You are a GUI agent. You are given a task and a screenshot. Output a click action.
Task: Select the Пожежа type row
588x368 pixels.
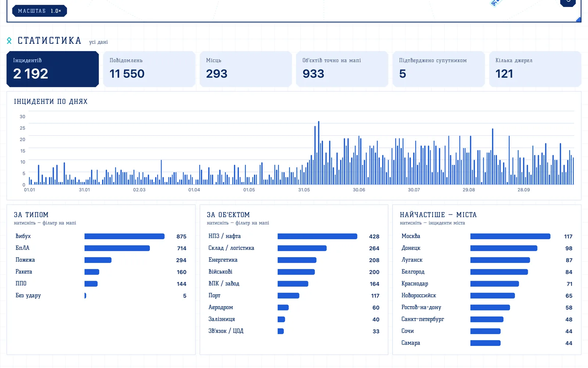pyautogui.click(x=101, y=260)
